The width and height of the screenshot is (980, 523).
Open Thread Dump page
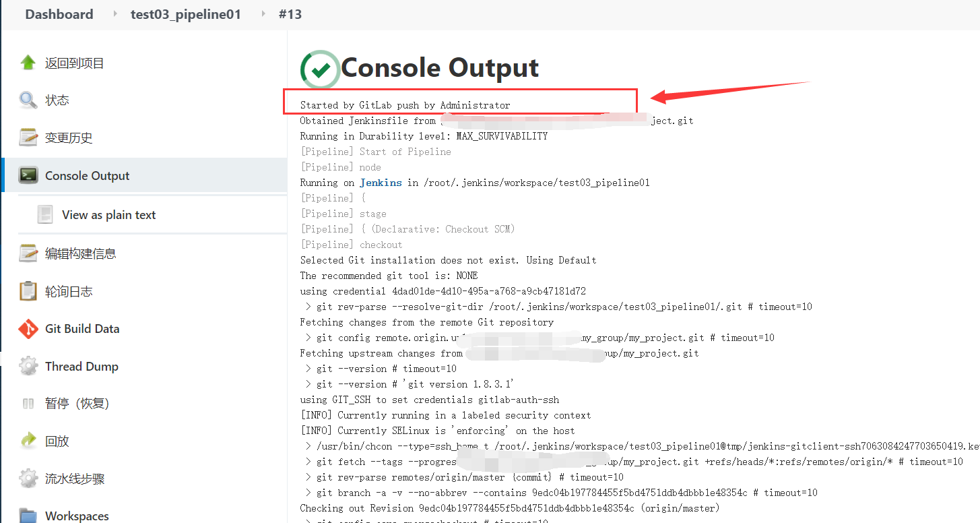(x=81, y=367)
